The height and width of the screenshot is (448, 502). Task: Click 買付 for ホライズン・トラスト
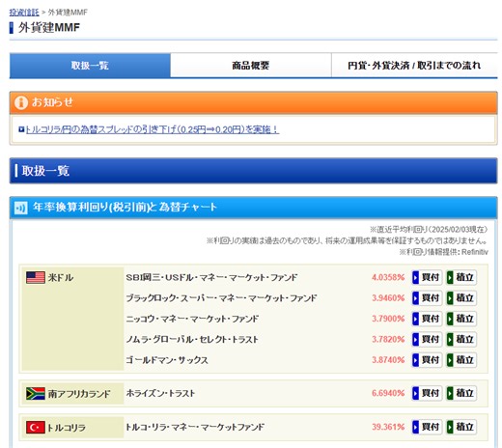pos(427,393)
